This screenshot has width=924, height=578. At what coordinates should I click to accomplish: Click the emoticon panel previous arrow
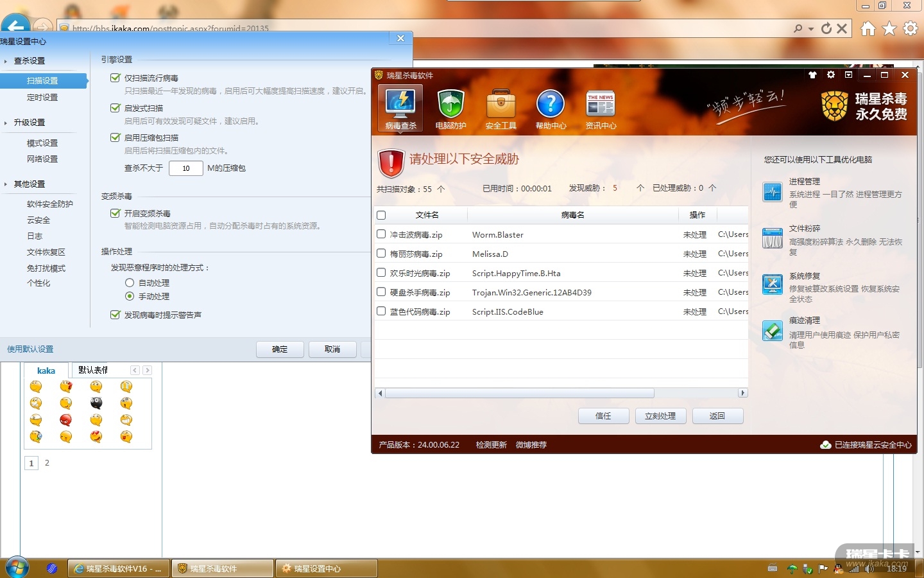[x=135, y=370]
